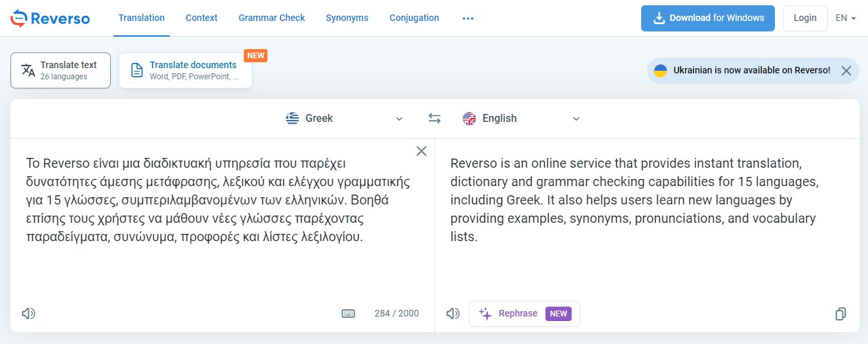Click Download for Windows button
The width and height of the screenshot is (868, 344).
click(707, 18)
